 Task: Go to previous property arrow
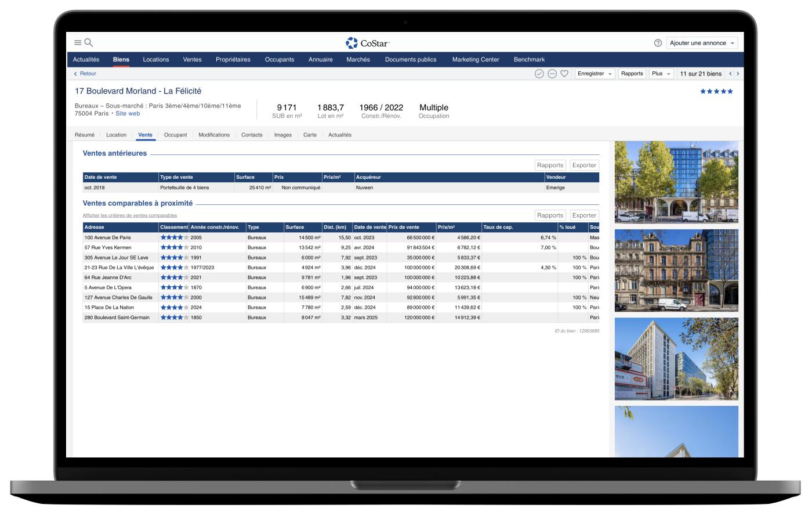(x=730, y=74)
